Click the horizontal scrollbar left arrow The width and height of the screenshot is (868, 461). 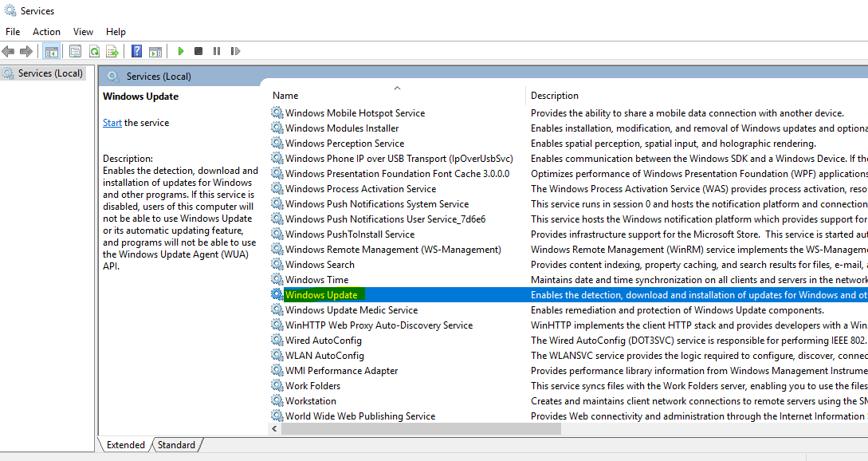pyautogui.click(x=274, y=429)
